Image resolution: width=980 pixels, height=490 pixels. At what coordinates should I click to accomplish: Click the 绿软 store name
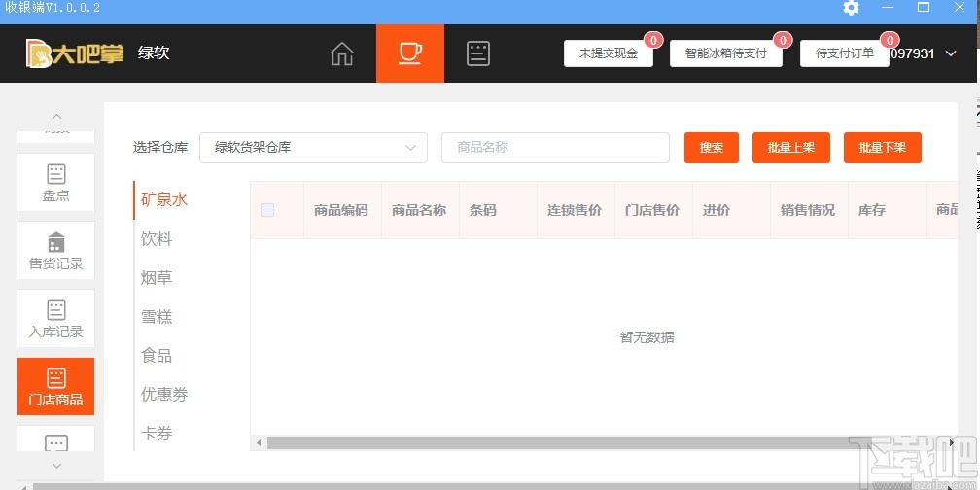tap(154, 53)
